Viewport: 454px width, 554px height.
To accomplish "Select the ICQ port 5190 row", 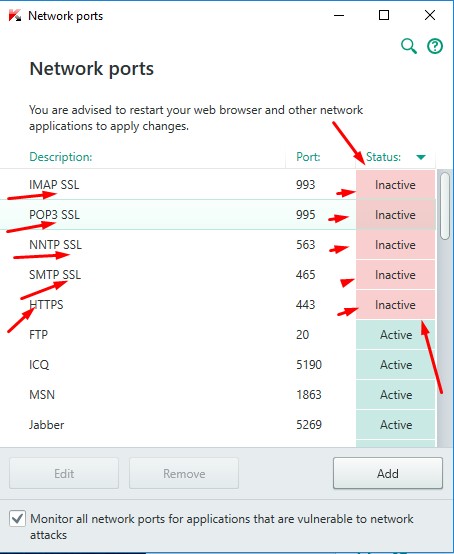I will point(218,365).
